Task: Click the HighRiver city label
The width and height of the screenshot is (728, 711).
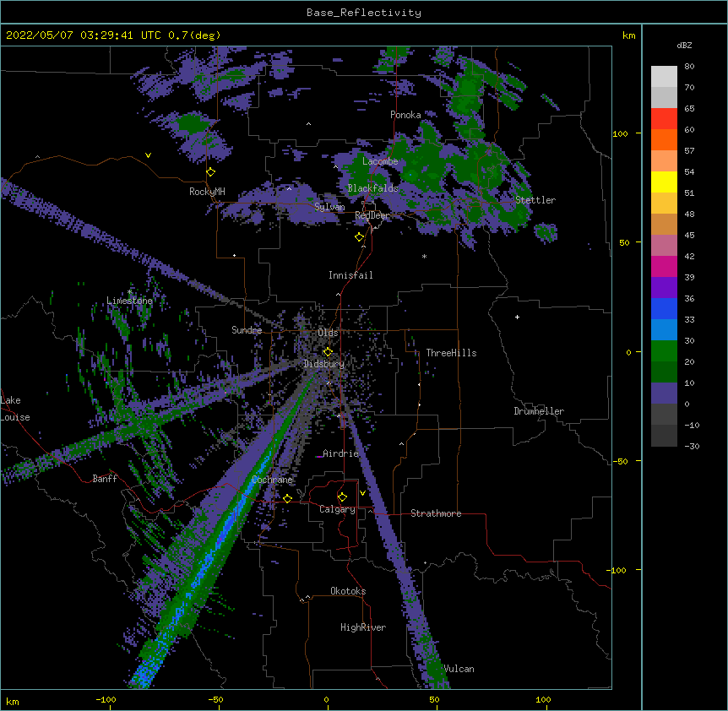Action: pyautogui.click(x=363, y=627)
